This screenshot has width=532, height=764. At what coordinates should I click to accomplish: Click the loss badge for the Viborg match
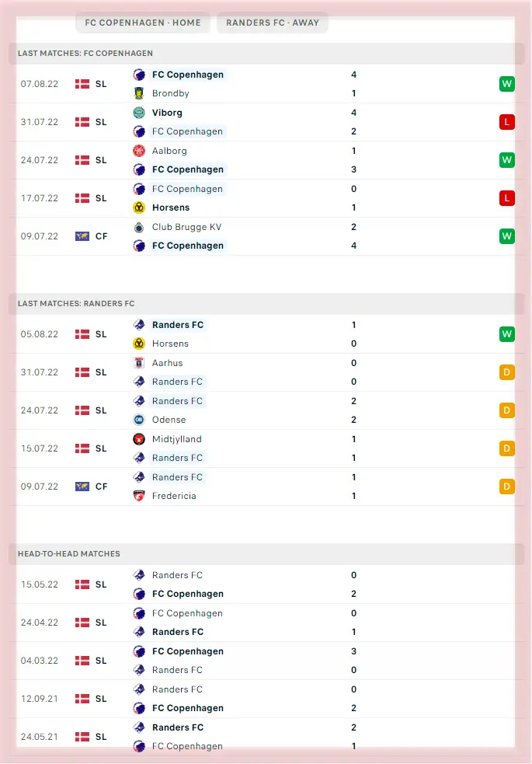pos(507,122)
